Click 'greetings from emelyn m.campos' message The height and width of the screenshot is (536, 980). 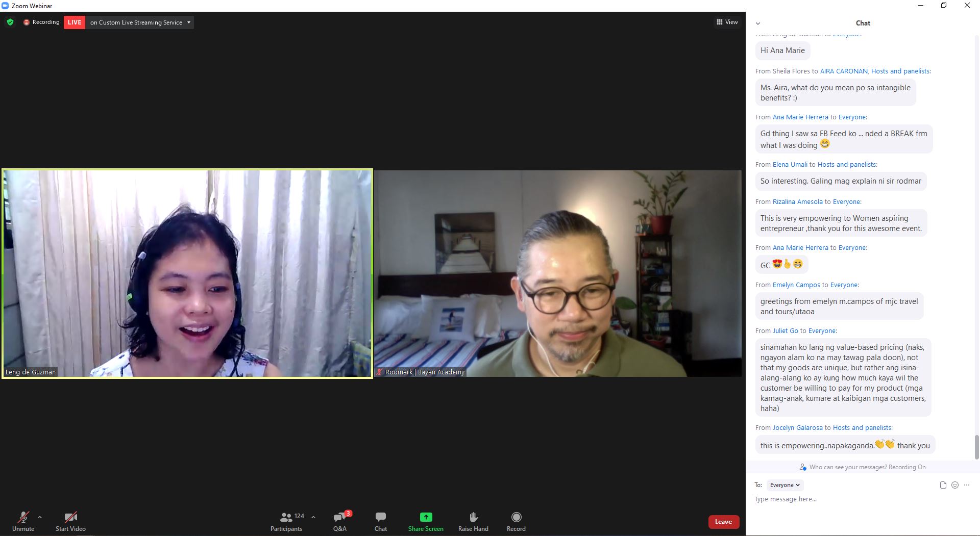(839, 307)
